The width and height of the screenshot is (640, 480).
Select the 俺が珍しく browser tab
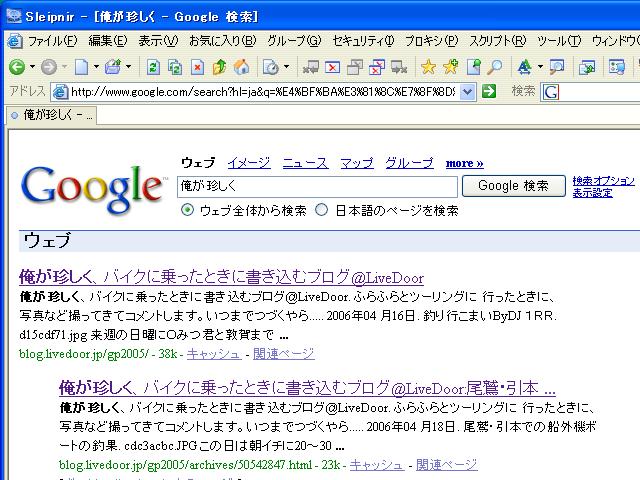[x=52, y=115]
